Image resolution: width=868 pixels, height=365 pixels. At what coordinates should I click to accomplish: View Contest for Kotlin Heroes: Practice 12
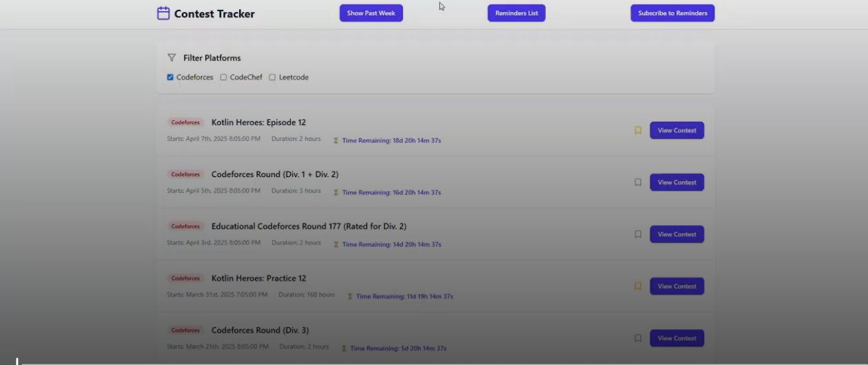click(677, 286)
